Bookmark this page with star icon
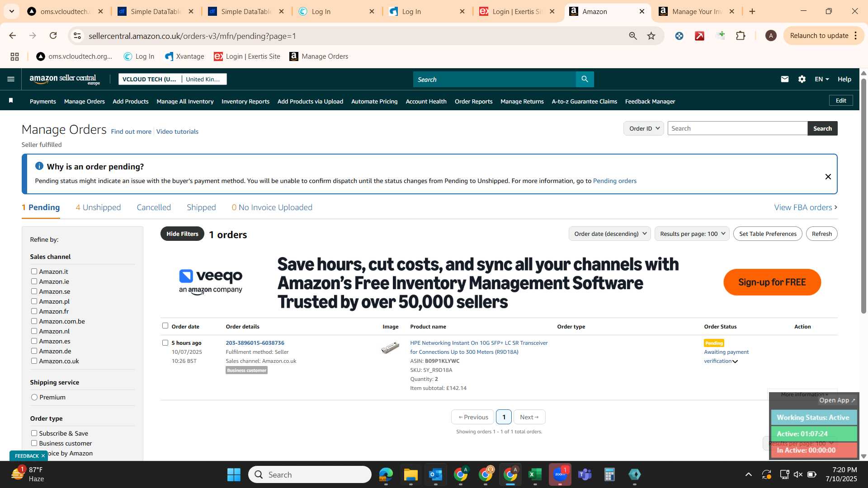Screen dimensions: 868x488 pos(651,36)
